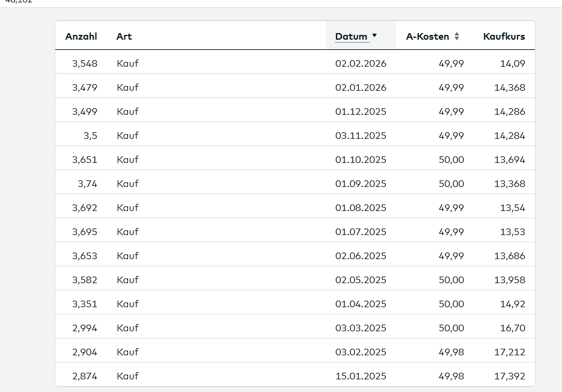The width and height of the screenshot is (562, 392).
Task: Click quantity value 2,874
Action: click(x=85, y=376)
